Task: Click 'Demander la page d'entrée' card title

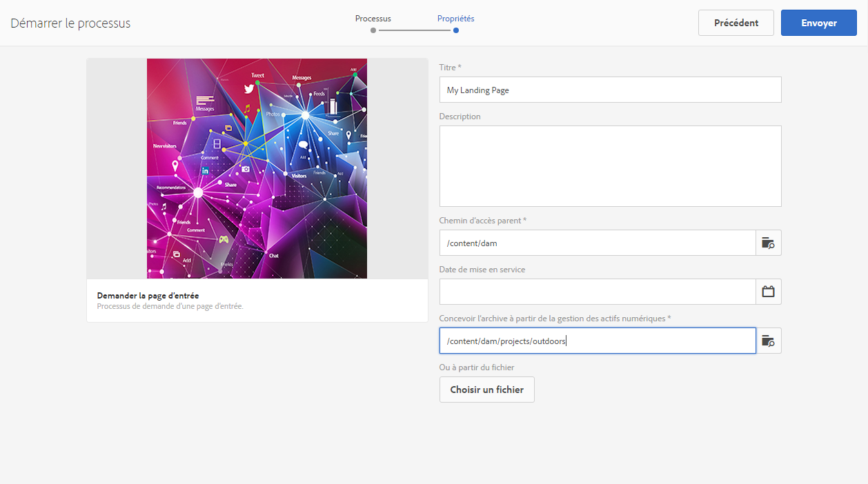Action: (148, 296)
